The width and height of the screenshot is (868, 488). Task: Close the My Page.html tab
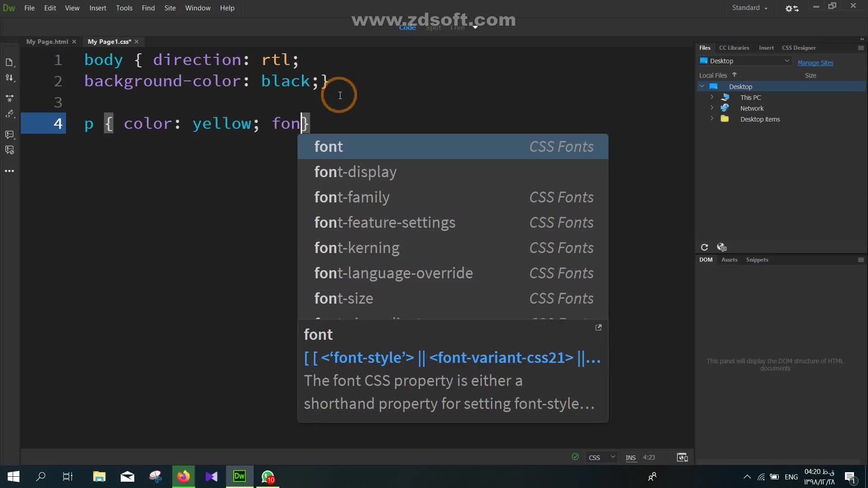(x=74, y=42)
